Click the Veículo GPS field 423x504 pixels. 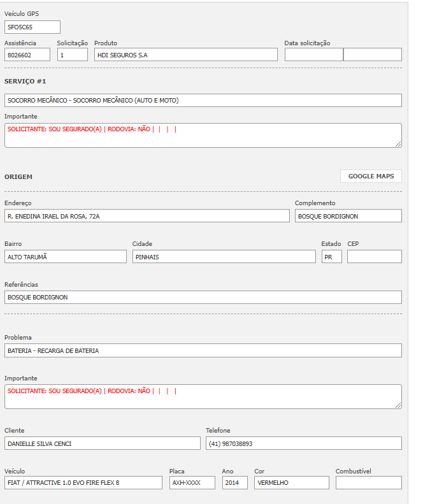[x=32, y=27]
